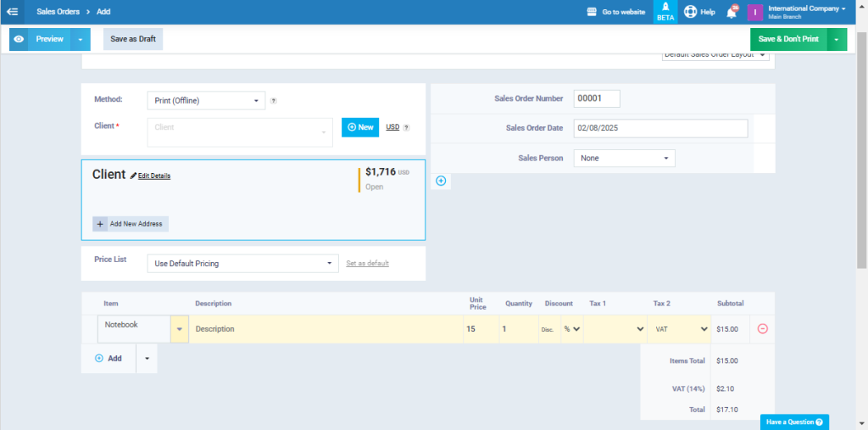This screenshot has height=430, width=868.
Task: Open the Tax 2 VAT dropdown
Action: (681, 328)
